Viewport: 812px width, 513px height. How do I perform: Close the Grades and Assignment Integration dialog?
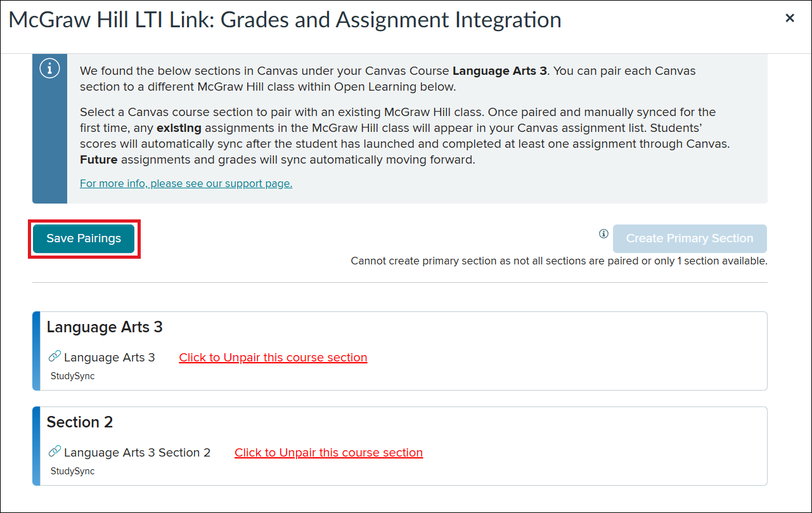pos(789,18)
